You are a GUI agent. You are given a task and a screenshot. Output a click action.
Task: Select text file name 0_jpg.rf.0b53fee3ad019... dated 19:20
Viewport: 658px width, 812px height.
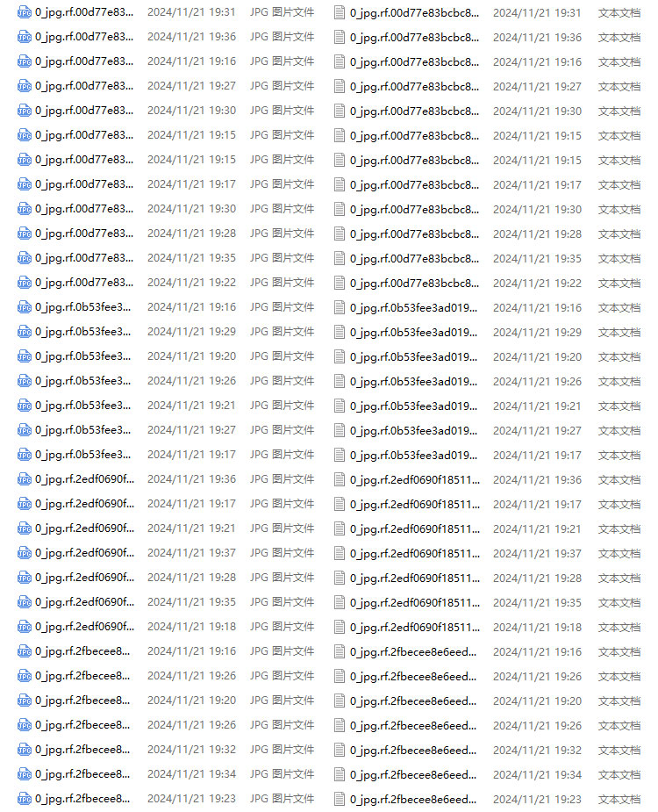point(413,357)
